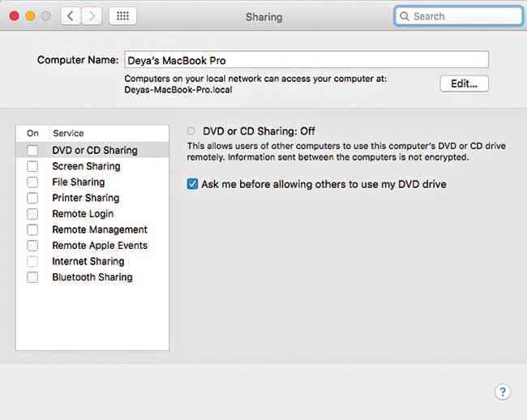Select the Screen Sharing service row

click(x=92, y=166)
